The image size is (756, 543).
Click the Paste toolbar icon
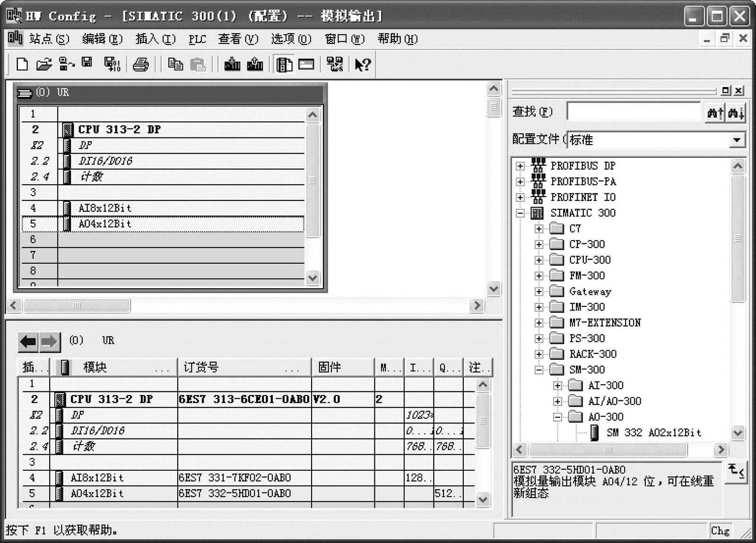point(198,64)
